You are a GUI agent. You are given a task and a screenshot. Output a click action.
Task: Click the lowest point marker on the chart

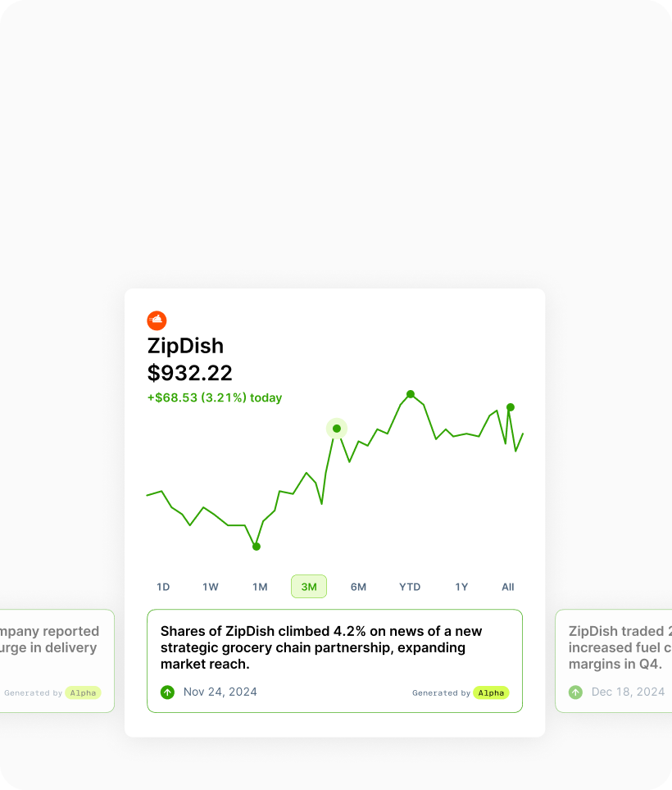[257, 547]
